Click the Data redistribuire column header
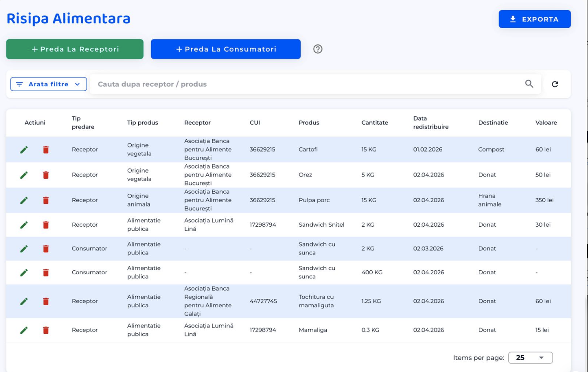 tap(430, 123)
